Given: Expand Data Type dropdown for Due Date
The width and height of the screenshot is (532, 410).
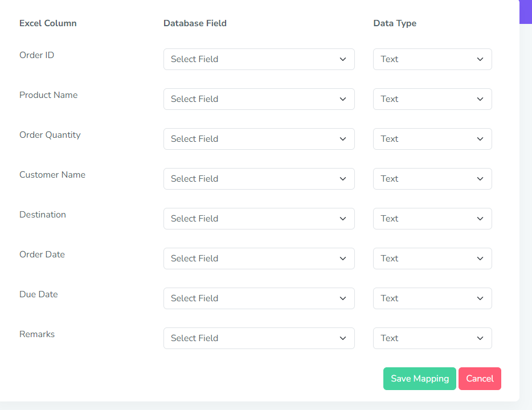Looking at the screenshot, I should 432,298.
